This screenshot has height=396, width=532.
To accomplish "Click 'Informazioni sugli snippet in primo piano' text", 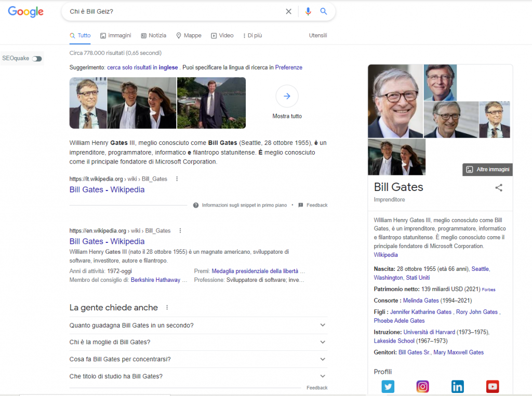I will point(244,205).
